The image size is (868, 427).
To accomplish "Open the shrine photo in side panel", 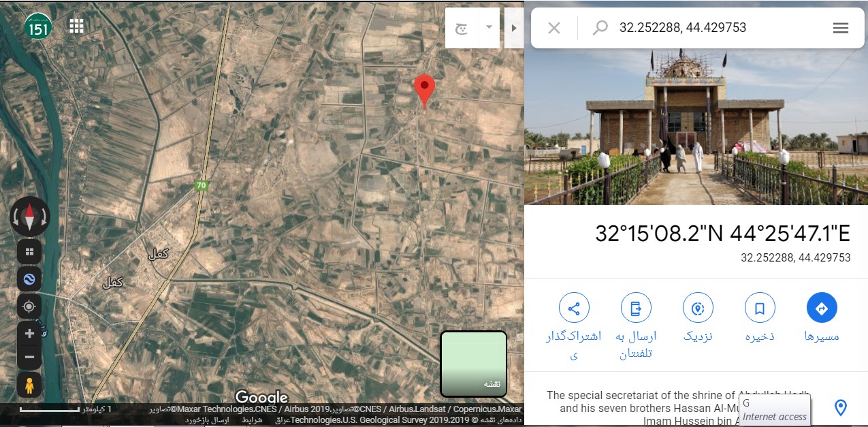I will tap(696, 127).
